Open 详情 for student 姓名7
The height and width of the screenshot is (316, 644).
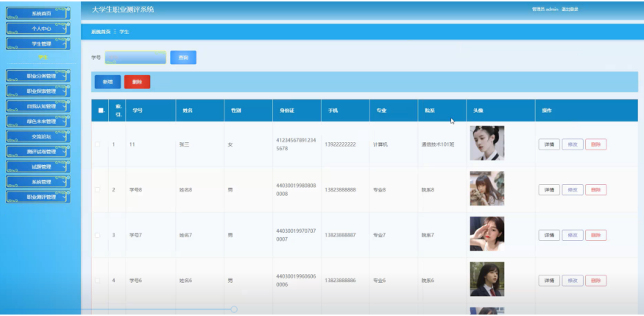coord(549,235)
